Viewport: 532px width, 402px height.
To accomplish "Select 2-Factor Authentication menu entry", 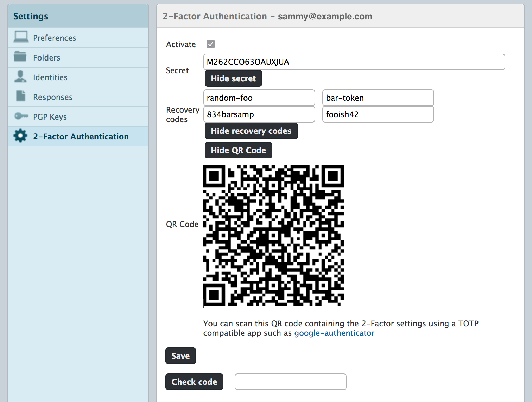I will 78,137.
